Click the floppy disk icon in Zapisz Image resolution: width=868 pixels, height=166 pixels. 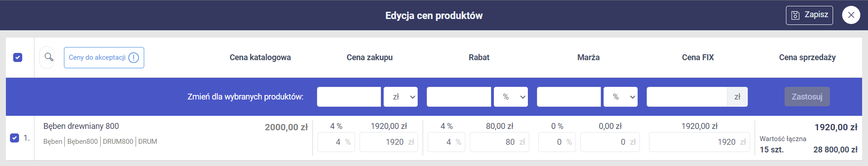(x=795, y=15)
